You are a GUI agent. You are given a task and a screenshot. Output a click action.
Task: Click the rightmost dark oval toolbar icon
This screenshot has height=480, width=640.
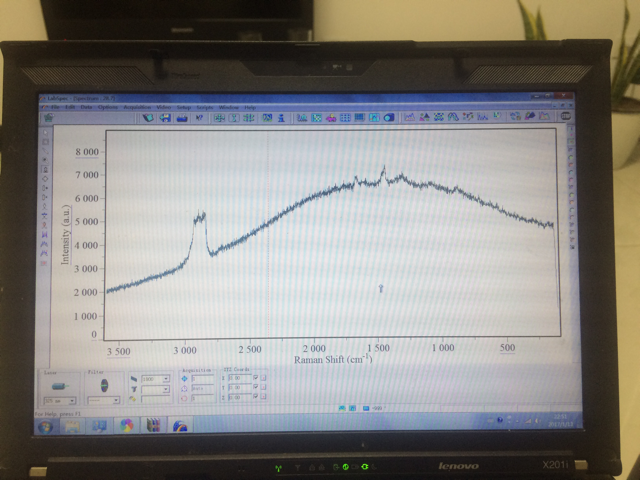566,116
